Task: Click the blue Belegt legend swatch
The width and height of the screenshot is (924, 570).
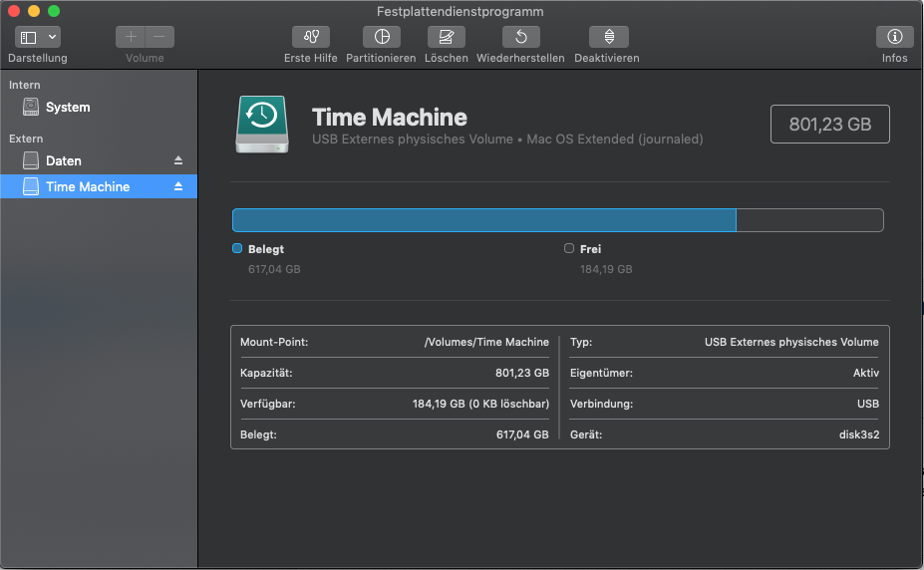Action: click(237, 249)
